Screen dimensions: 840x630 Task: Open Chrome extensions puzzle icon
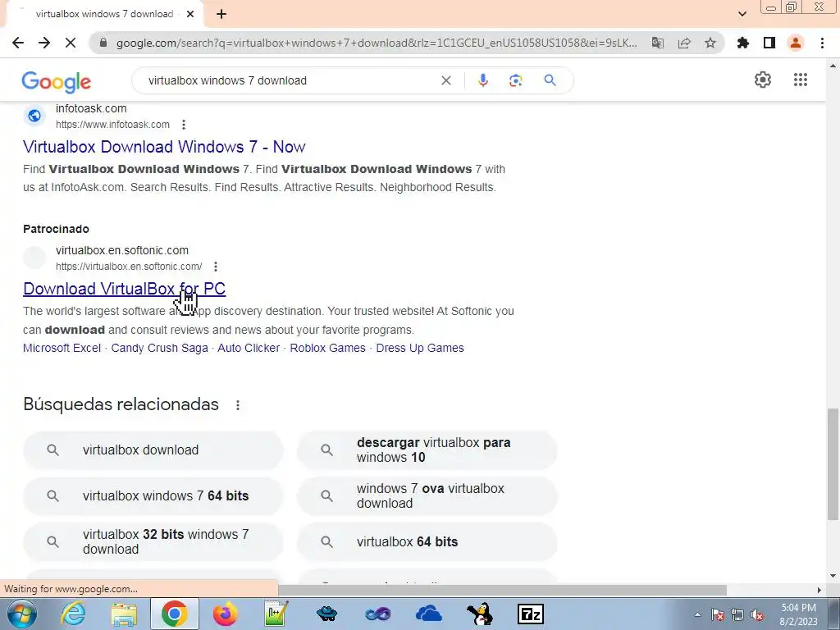(743, 43)
